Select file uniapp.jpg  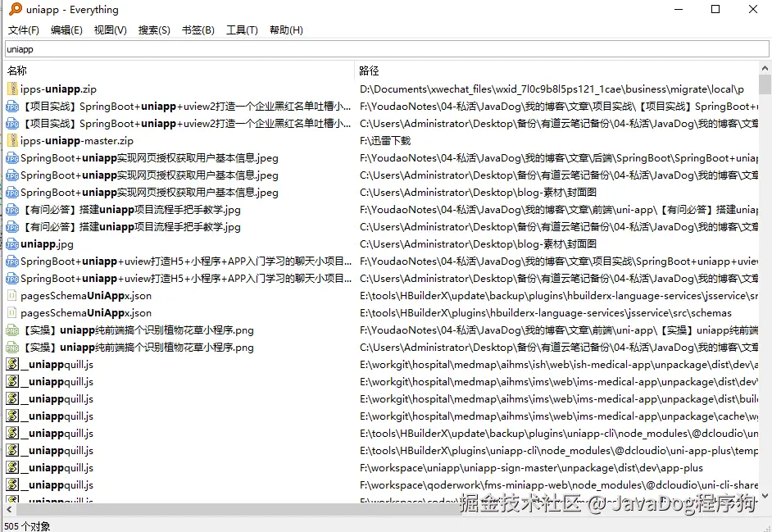[47, 244]
